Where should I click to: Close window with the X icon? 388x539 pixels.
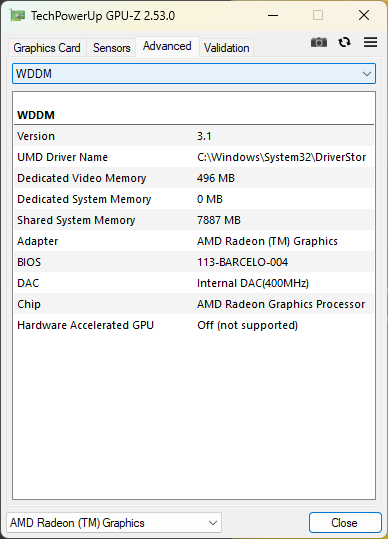pyautogui.click(x=364, y=15)
